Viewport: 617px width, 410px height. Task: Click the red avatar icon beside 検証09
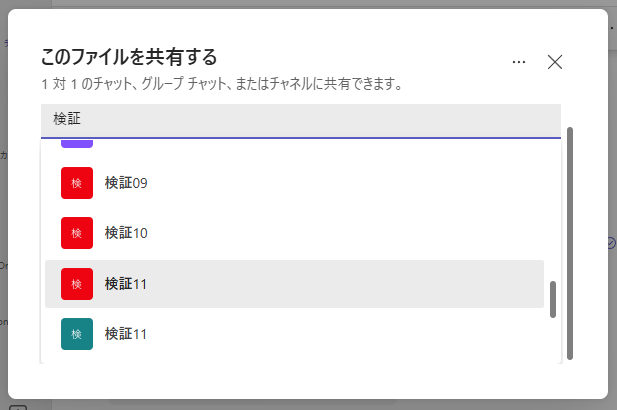click(x=77, y=183)
